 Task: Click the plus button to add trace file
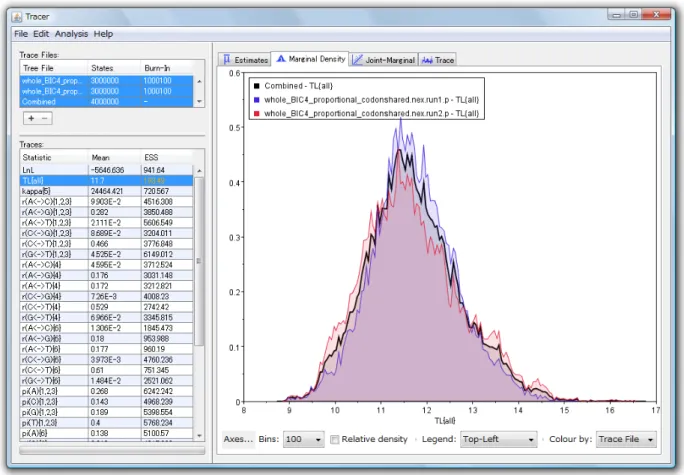(31, 118)
